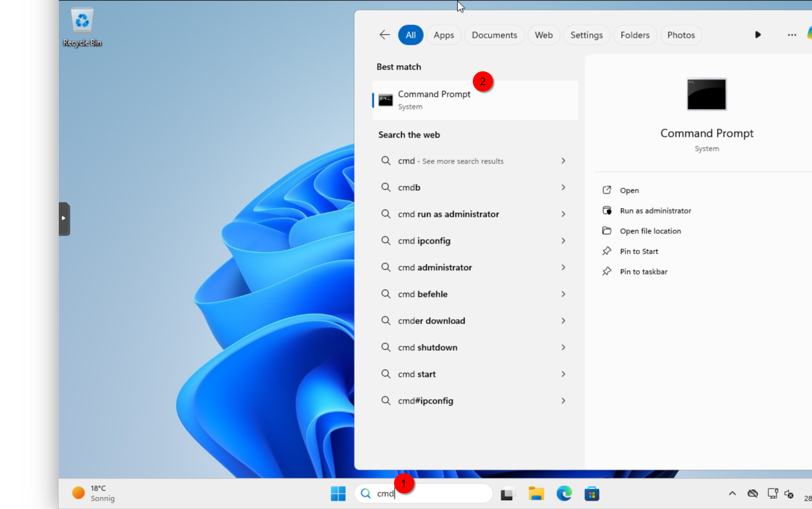Expand chevron for 'cmd start'
The height and width of the screenshot is (509, 812).
tap(563, 374)
